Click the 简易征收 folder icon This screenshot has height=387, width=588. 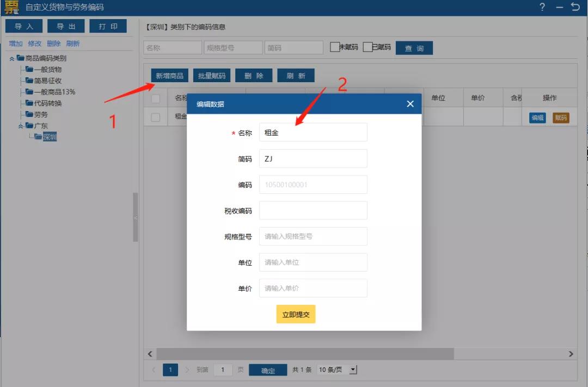[x=29, y=80]
